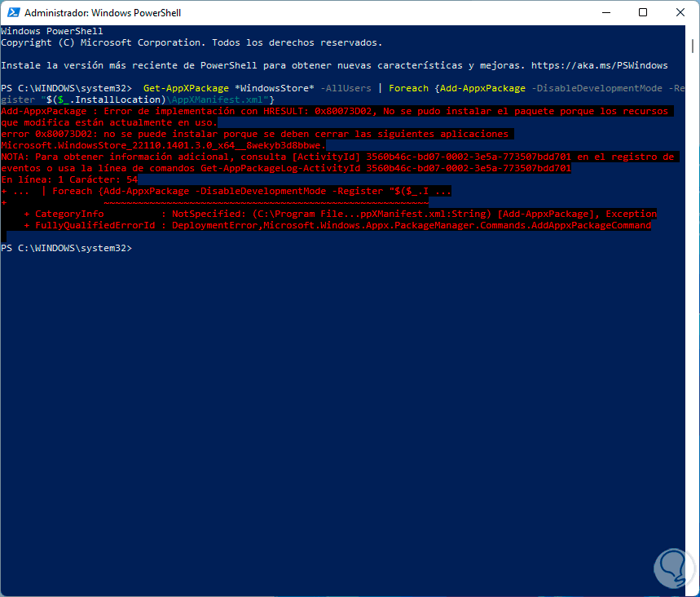Close the Administrador PowerShell window
This screenshot has width=700, height=597.
[680, 12]
